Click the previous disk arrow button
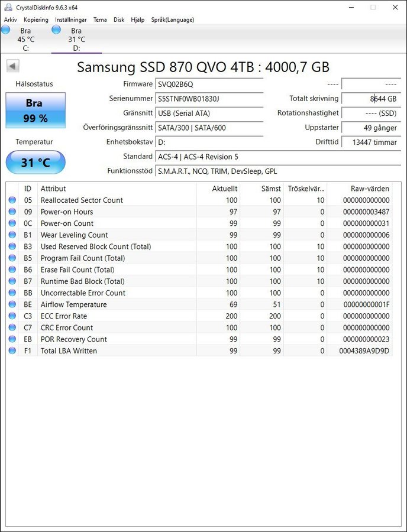 [12, 66]
